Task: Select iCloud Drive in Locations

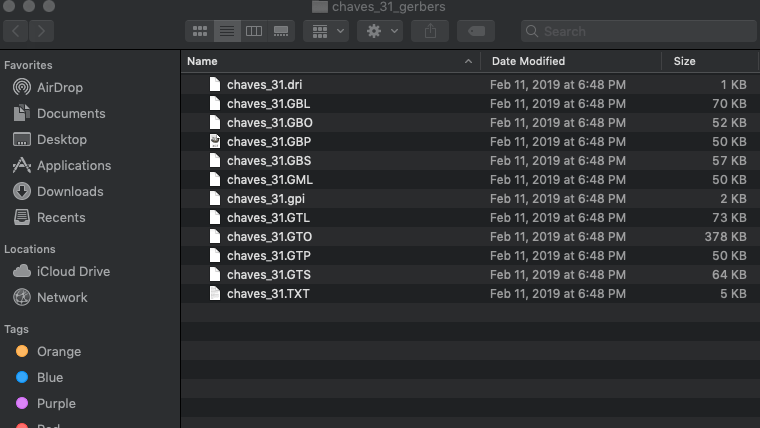Action: 73,271
